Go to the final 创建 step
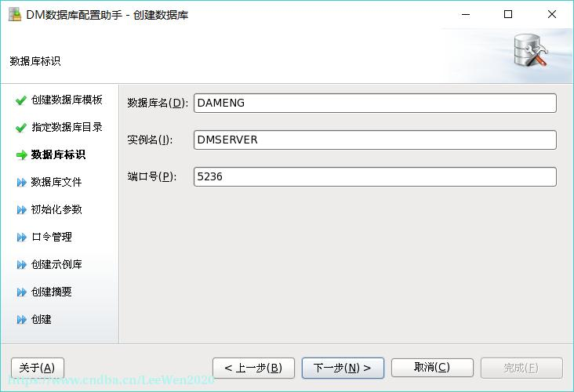The height and width of the screenshot is (392, 574). [42, 319]
